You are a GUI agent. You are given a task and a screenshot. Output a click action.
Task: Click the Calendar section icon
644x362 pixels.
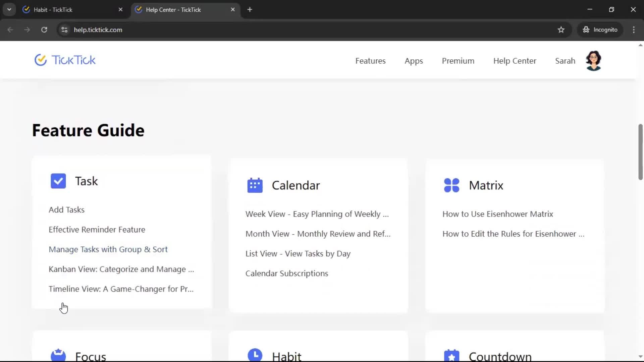(x=255, y=185)
